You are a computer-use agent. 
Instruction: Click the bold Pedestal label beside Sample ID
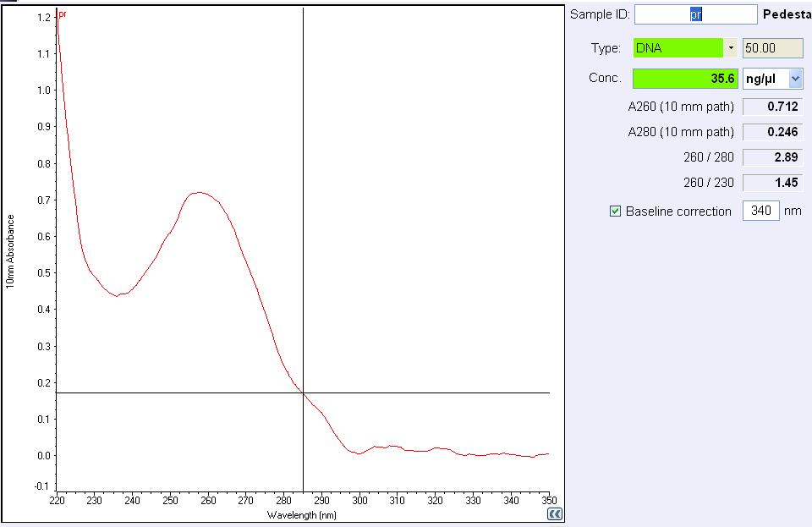point(787,14)
